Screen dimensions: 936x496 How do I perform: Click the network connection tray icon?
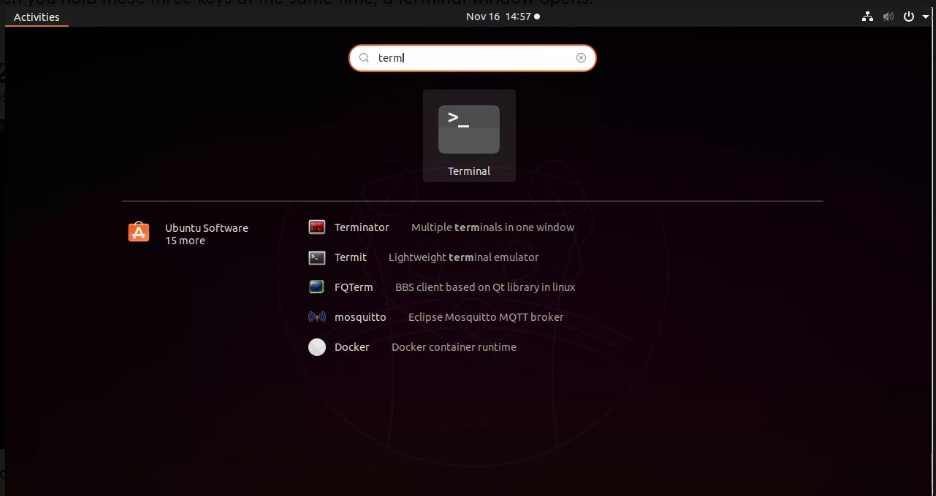[867, 17]
